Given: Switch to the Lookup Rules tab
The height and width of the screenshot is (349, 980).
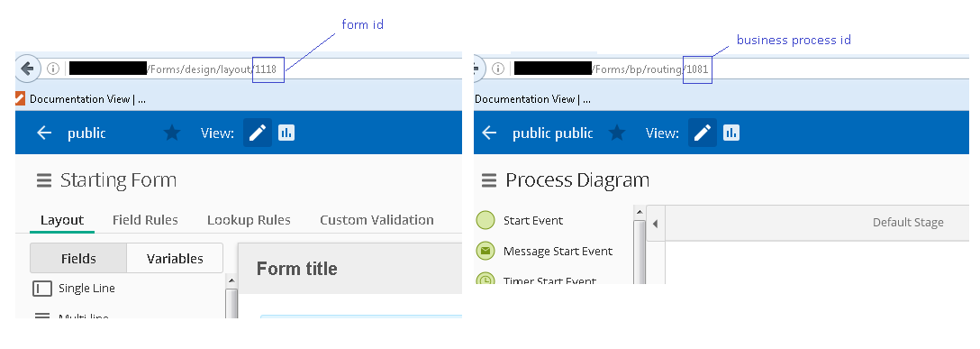Looking at the screenshot, I should (249, 220).
